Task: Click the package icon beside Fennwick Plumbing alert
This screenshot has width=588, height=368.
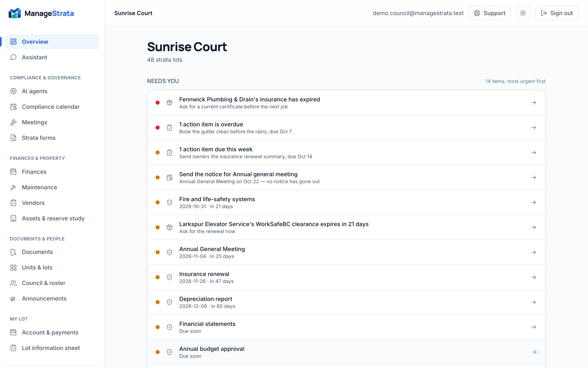Action: (x=169, y=103)
